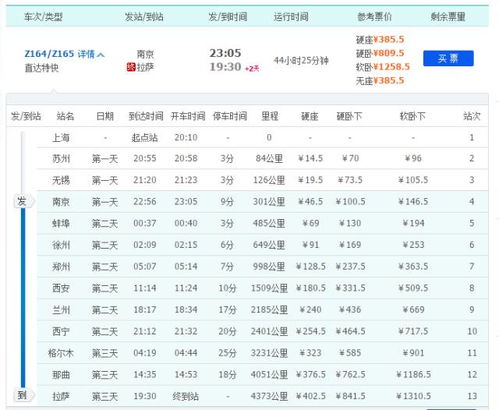Click the 2401公里 distance for 西宁
The image size is (499, 410).
pyautogui.click(x=269, y=331)
